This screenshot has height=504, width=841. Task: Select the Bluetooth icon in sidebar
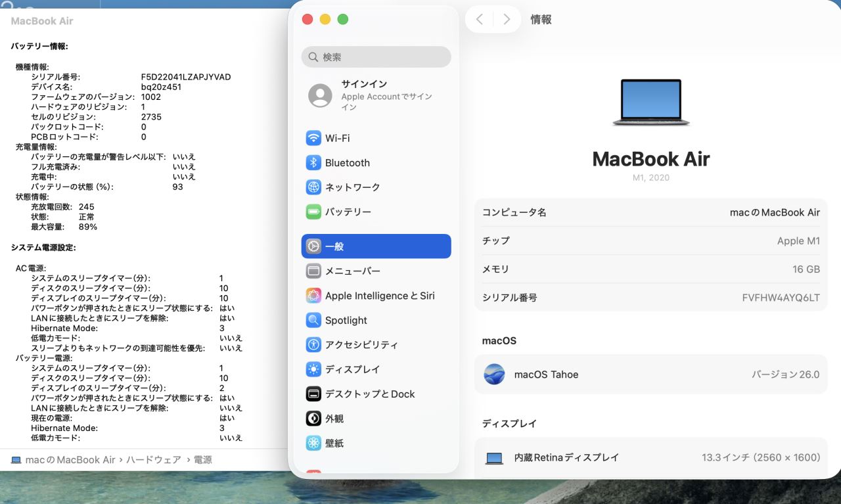[313, 163]
